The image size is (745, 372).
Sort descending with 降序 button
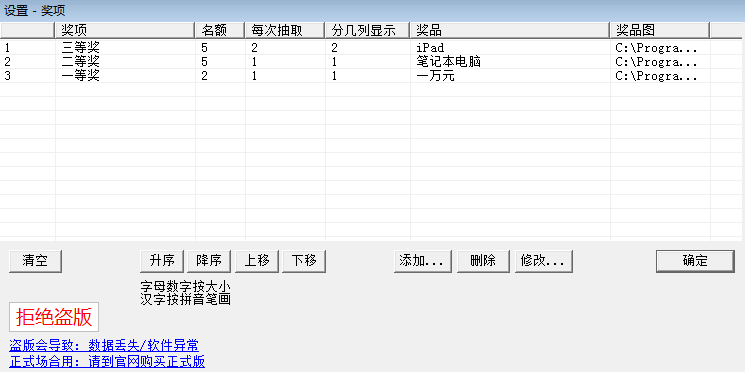click(209, 261)
